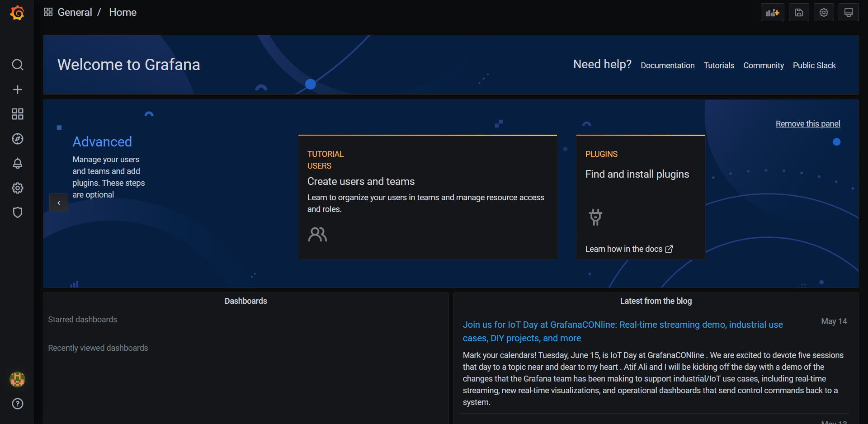Screen dimensions: 868x424
Task: Click the TUTORIAL USERS label on the card
Action: pos(325,160)
